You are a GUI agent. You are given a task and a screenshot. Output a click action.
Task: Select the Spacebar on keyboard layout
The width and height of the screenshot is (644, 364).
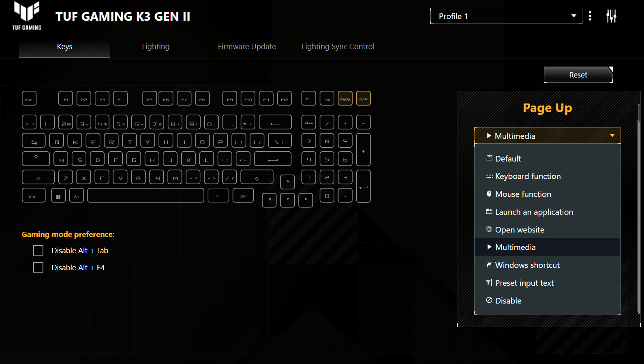tap(146, 195)
